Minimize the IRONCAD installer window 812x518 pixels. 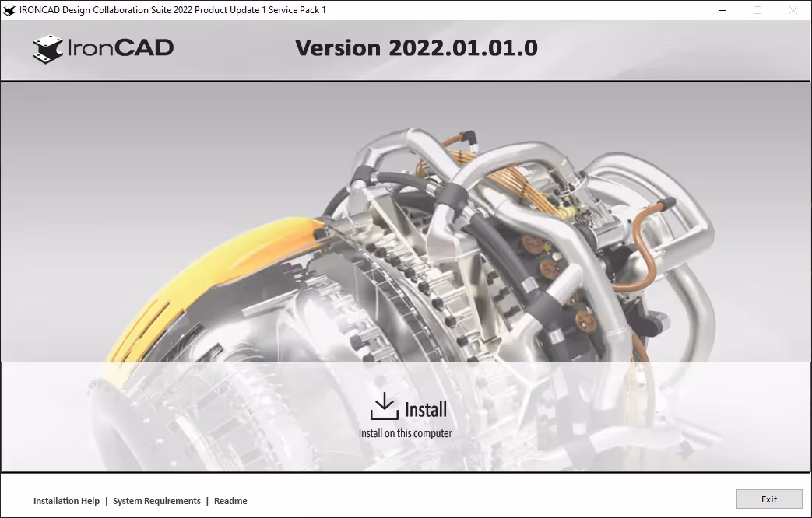coord(722,10)
